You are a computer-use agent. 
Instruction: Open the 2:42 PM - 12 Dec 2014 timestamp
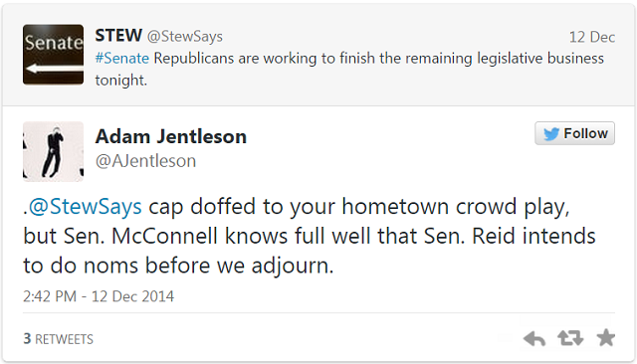pyautogui.click(x=99, y=296)
